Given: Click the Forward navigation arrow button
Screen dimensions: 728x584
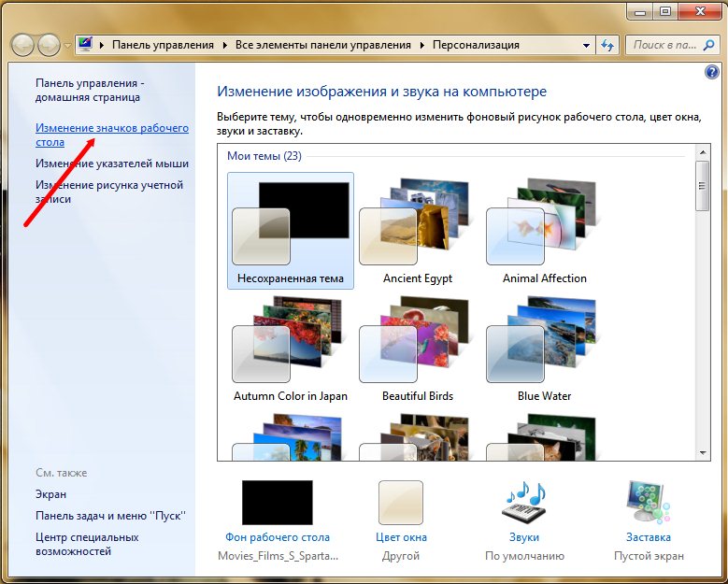Looking at the screenshot, I should [x=49, y=45].
